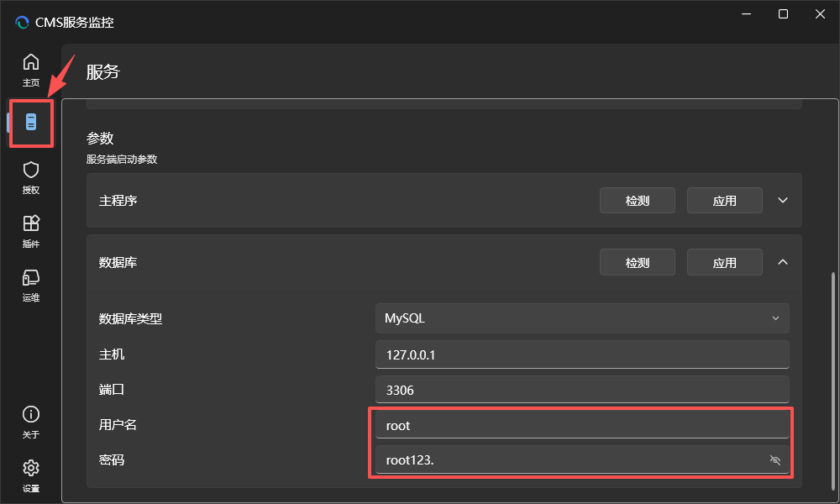Open the 设置 gear icon
Image resolution: width=840 pixels, height=504 pixels.
coord(31,475)
